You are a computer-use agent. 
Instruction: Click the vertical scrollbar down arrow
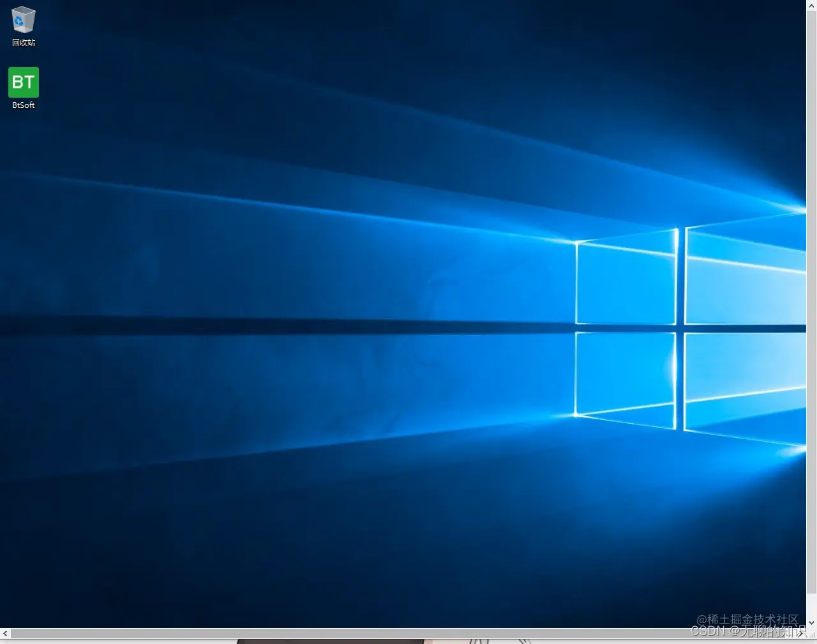pyautogui.click(x=811, y=622)
